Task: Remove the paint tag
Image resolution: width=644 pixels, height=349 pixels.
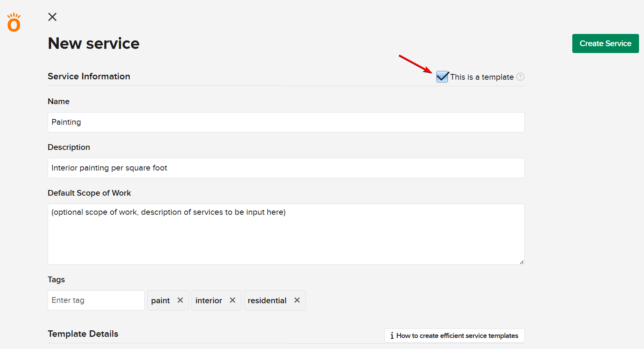Action: tap(180, 300)
